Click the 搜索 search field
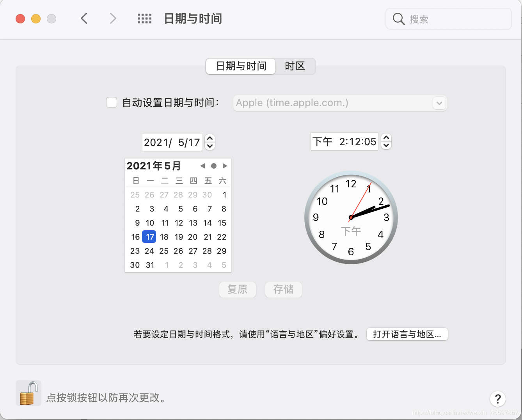This screenshot has width=522, height=420. point(449,19)
